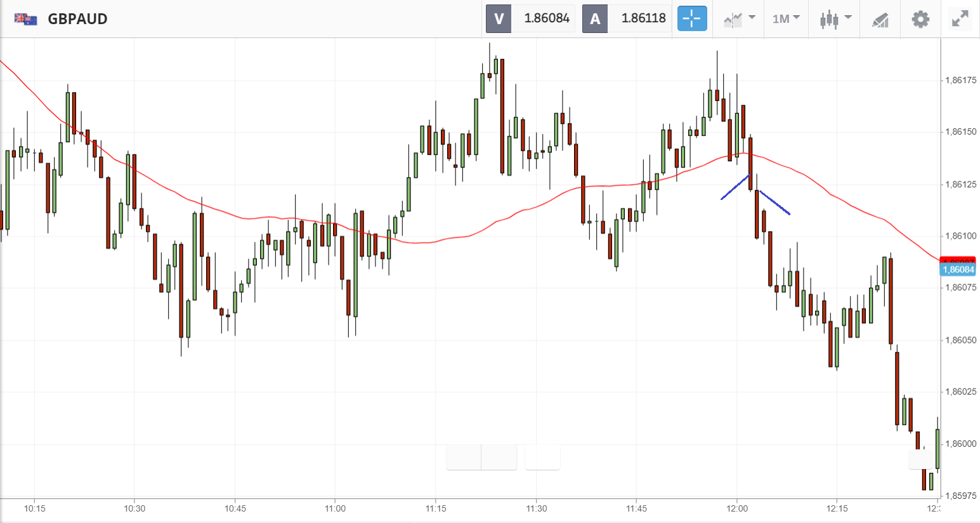Screen dimensions: 980x523
Task: Toggle the blue crosshair cursor button
Action: pos(691,18)
